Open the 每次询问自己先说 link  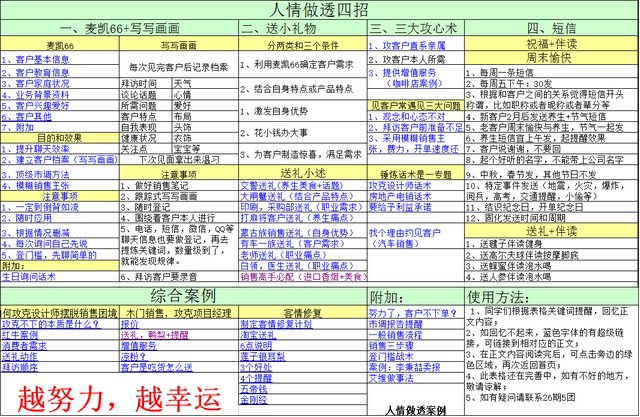[x=44, y=244]
